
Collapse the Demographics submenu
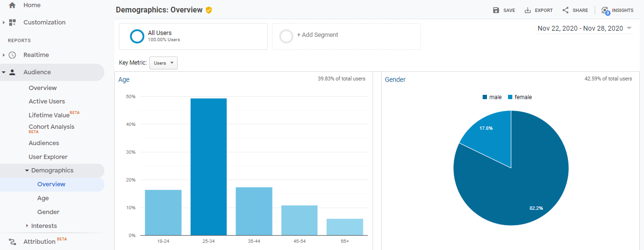27,170
